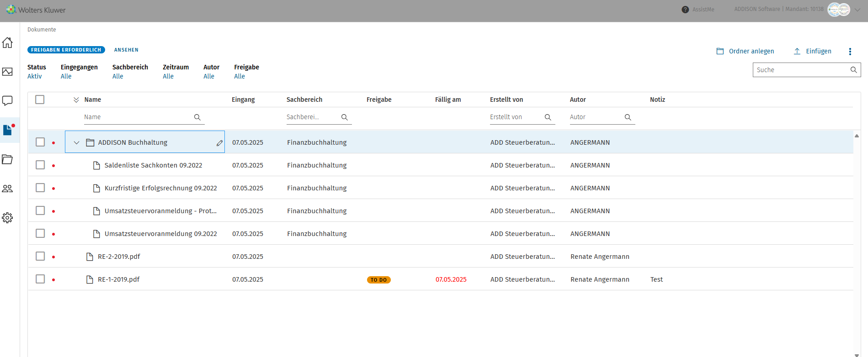Open the chat messages sidebar icon
The height and width of the screenshot is (357, 868).
pyautogui.click(x=7, y=101)
